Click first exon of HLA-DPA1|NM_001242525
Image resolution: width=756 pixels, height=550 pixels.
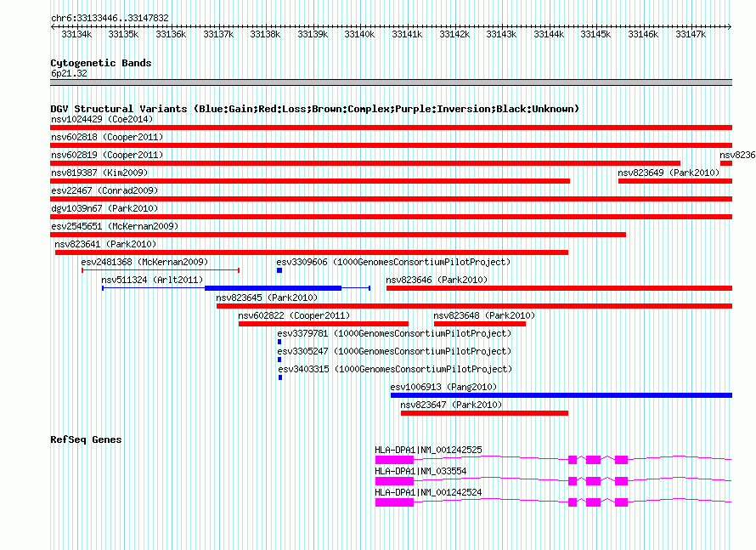pyautogui.click(x=394, y=460)
